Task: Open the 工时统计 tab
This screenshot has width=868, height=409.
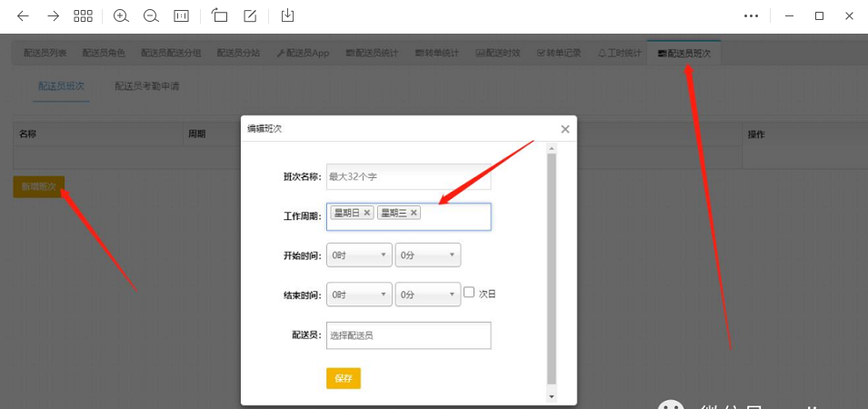Action: point(620,54)
